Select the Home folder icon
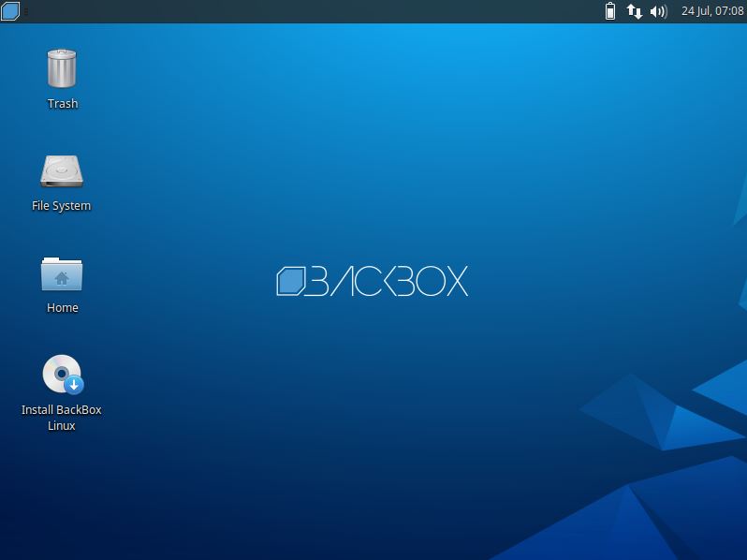 (62, 273)
